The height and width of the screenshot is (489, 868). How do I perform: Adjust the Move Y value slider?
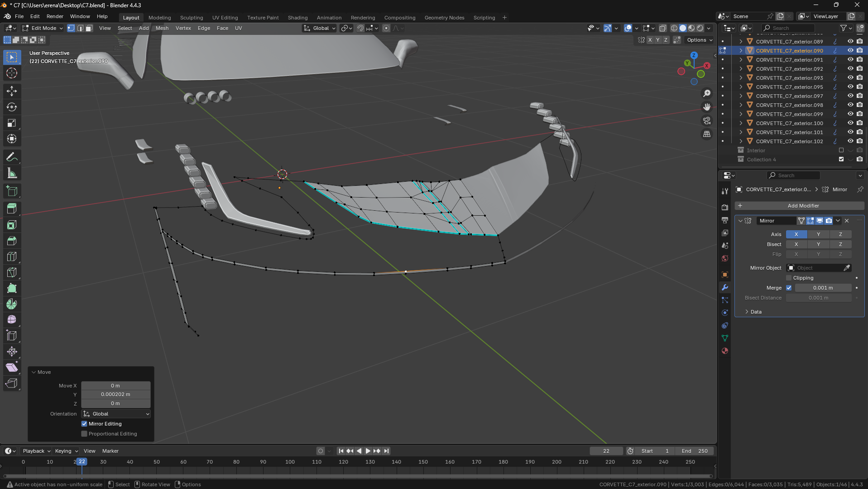(115, 394)
